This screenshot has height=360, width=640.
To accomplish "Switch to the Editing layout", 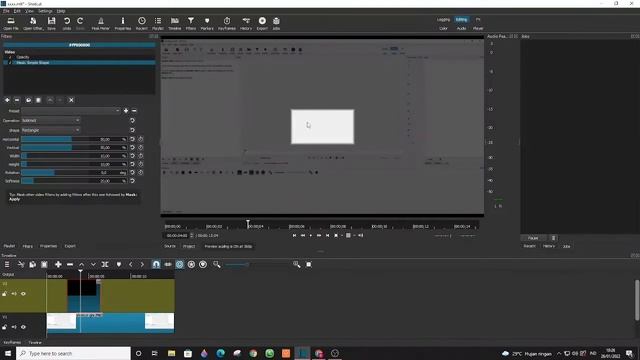I will coord(461,20).
